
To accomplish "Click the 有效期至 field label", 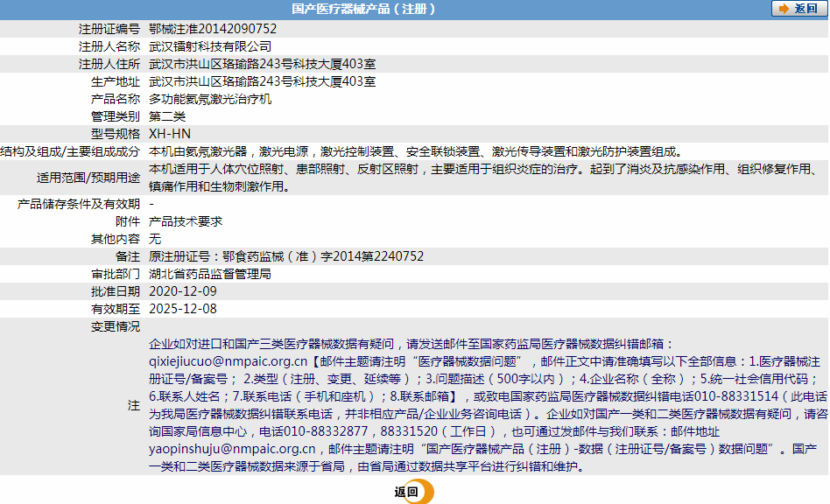I will [116, 309].
